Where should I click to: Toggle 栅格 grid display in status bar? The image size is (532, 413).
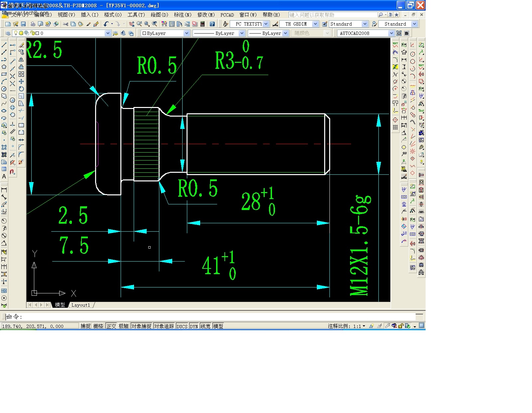[x=98, y=326]
